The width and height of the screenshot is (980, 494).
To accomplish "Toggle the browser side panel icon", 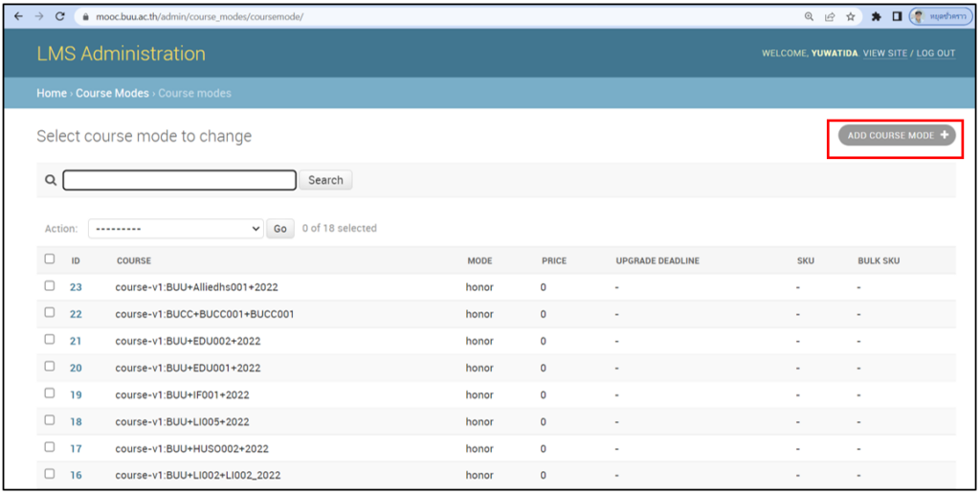I will click(x=897, y=16).
